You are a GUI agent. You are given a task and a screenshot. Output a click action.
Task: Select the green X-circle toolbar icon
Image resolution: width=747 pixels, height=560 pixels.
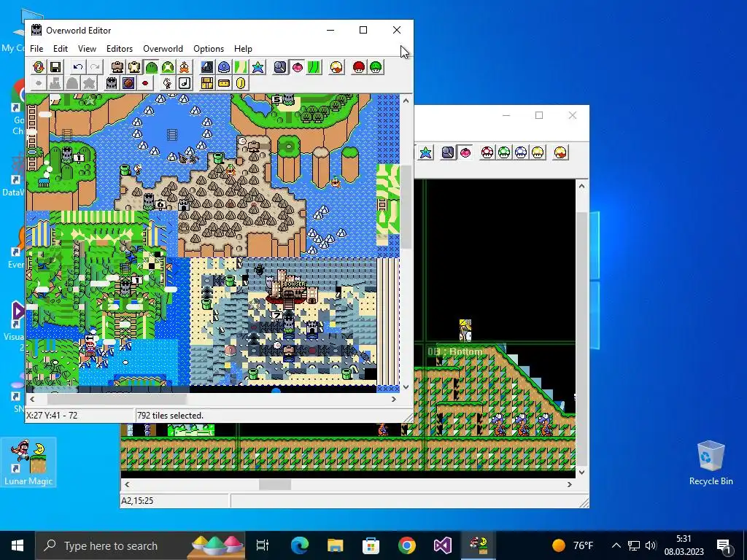click(168, 67)
